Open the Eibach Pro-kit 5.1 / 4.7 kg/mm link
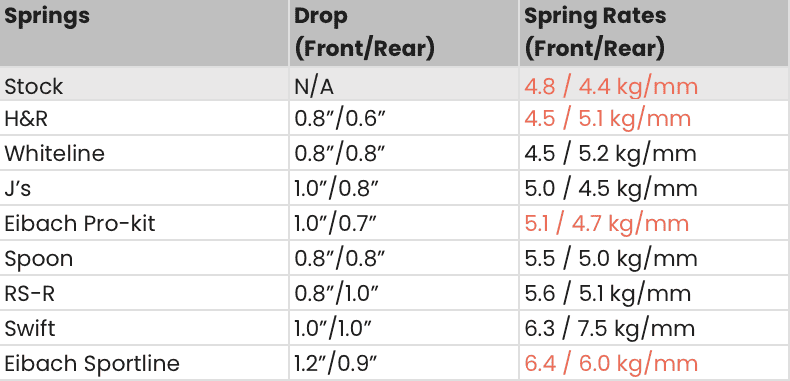The width and height of the screenshot is (790, 381). 606,223
